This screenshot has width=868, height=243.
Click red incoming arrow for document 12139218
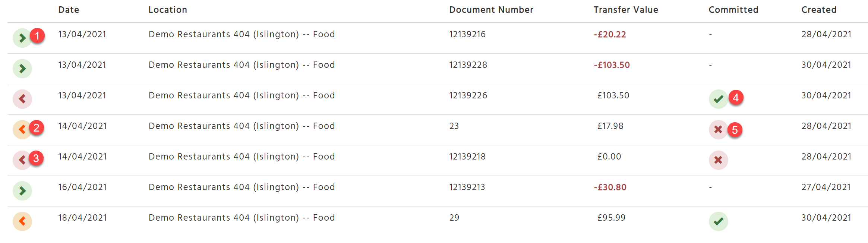22,160
